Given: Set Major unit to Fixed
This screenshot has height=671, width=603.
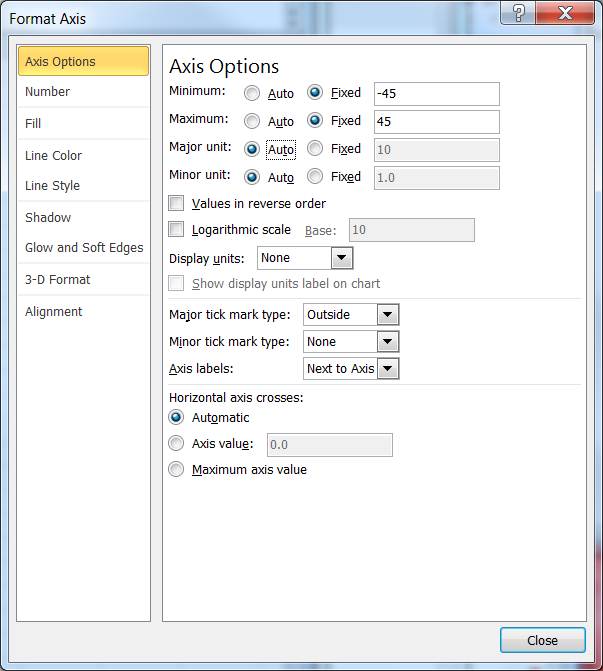Looking at the screenshot, I should 315,149.
